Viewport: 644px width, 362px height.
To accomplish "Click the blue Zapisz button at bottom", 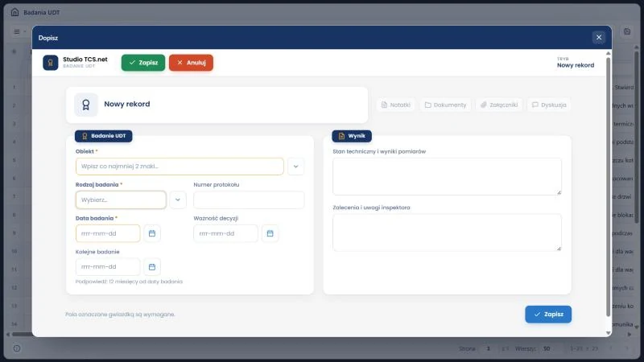I will [548, 315].
